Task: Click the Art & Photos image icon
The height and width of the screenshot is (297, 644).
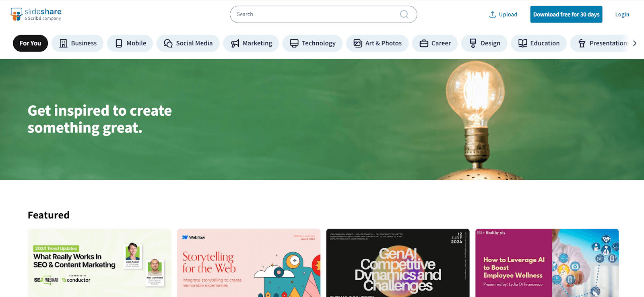Action: tap(358, 43)
